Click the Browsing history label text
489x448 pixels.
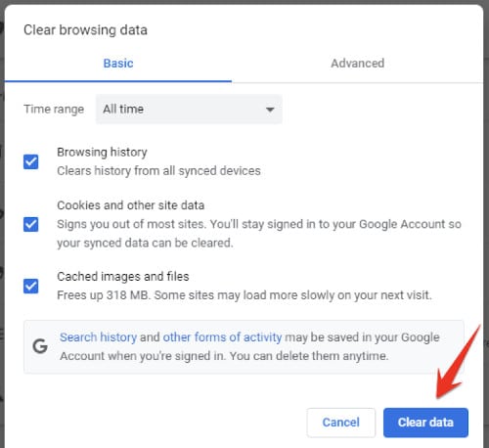click(x=102, y=153)
